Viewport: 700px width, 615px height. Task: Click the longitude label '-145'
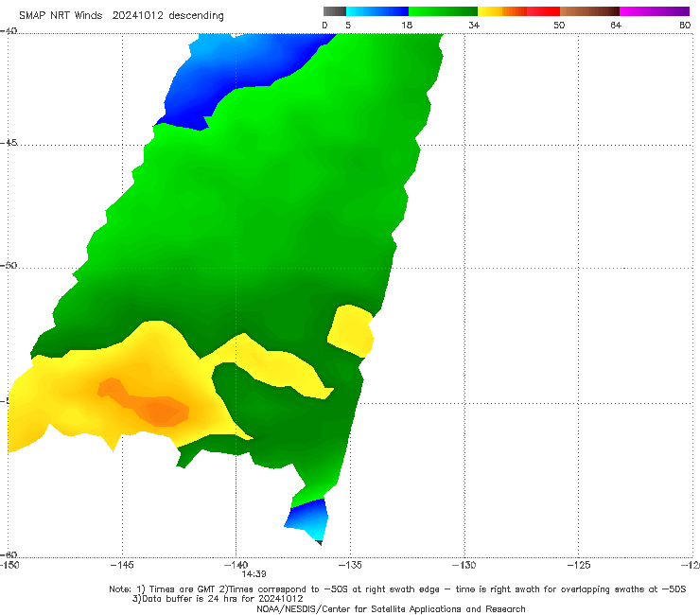tap(122, 565)
